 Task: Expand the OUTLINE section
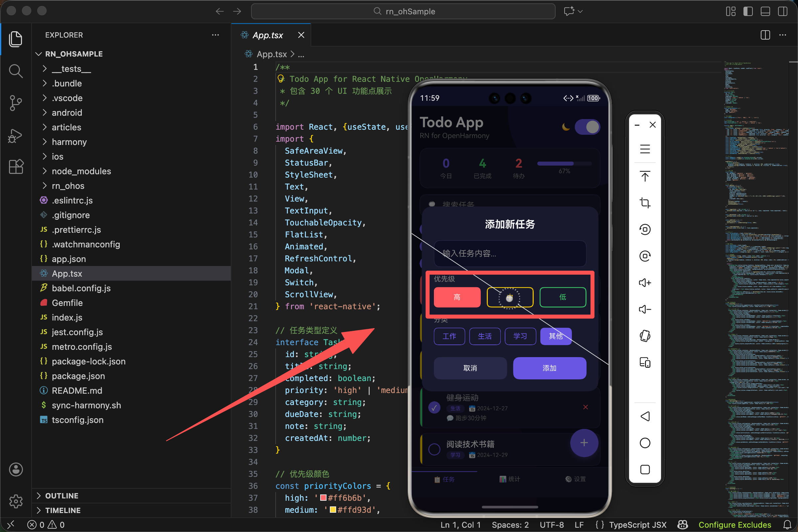62,496
